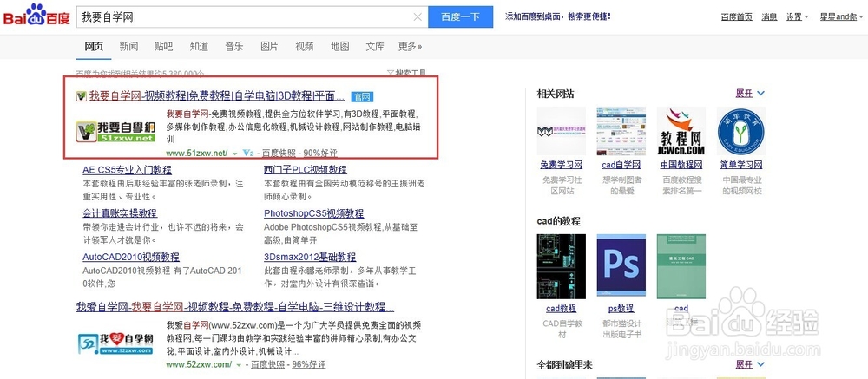Switch to the 贴吧 tab
This screenshot has height=379, width=868.
coord(163,47)
